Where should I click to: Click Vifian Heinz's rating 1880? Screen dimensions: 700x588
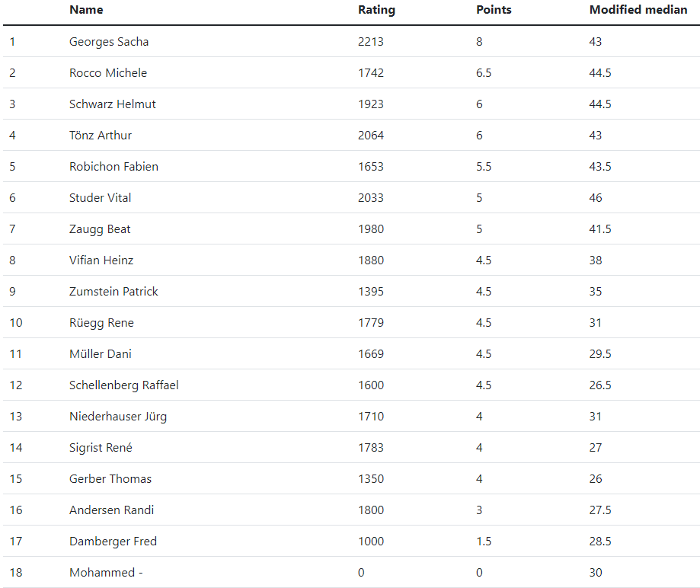point(371,260)
